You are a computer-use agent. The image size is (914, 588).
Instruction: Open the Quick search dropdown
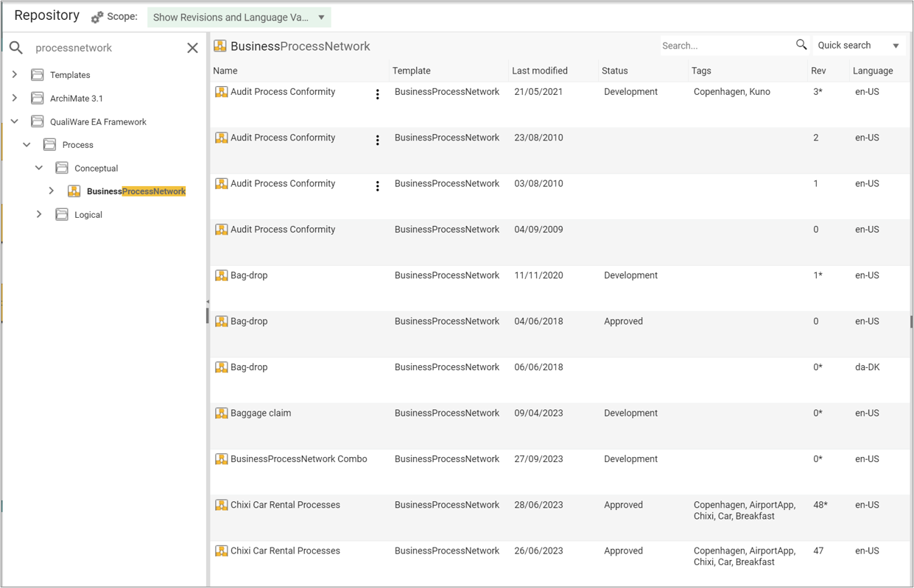(x=859, y=46)
